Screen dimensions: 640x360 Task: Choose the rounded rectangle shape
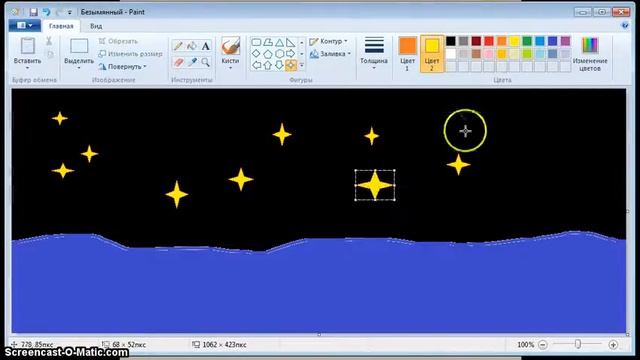click(256, 42)
